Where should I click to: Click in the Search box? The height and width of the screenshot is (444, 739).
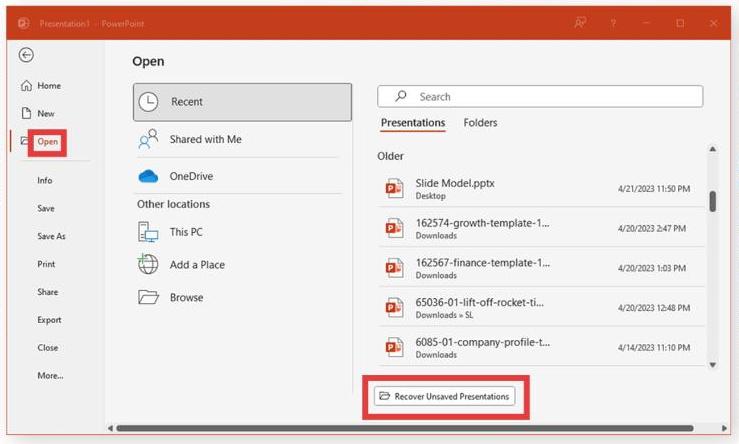[x=540, y=97]
